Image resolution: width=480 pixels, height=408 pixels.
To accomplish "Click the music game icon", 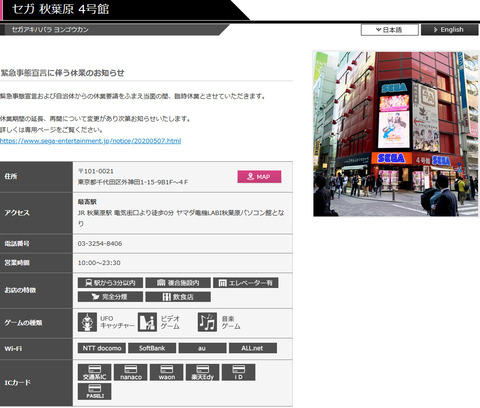I will tap(207, 322).
